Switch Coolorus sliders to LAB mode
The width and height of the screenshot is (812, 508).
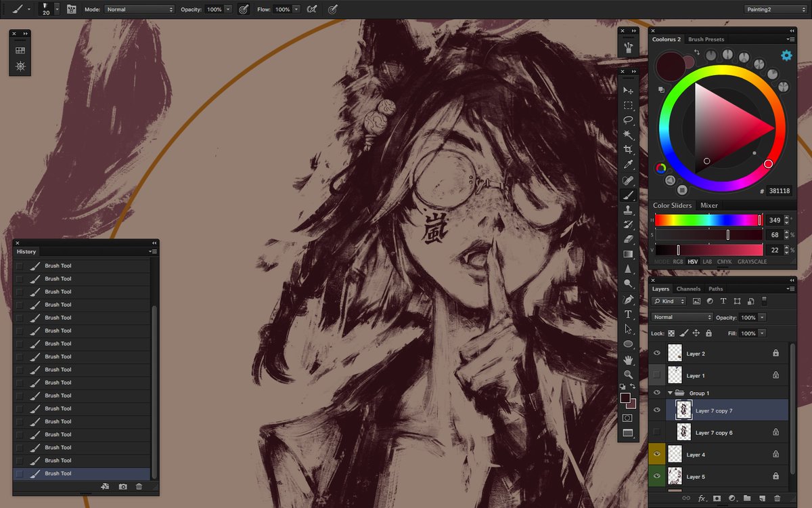(707, 261)
